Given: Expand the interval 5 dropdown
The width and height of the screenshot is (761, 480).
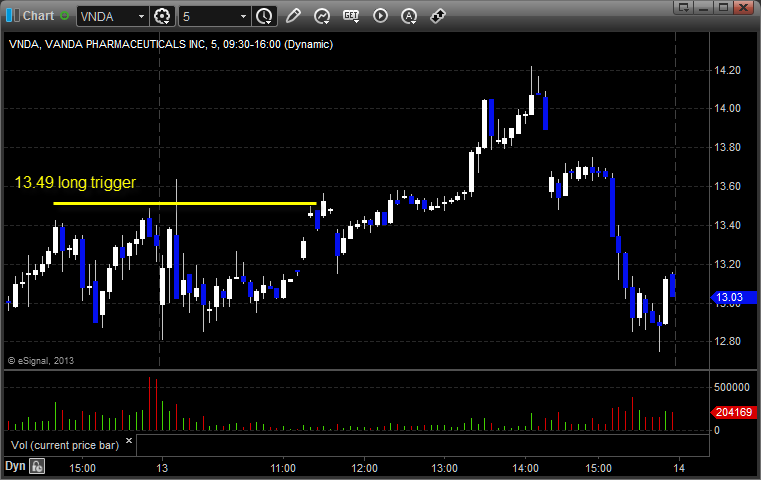Looking at the screenshot, I should [243, 17].
